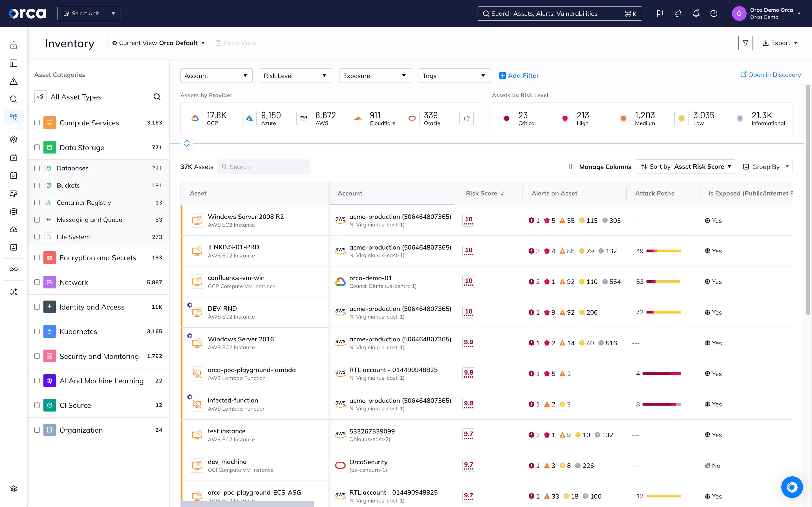
Task: Select the Network category checkbox
Action: click(x=37, y=282)
